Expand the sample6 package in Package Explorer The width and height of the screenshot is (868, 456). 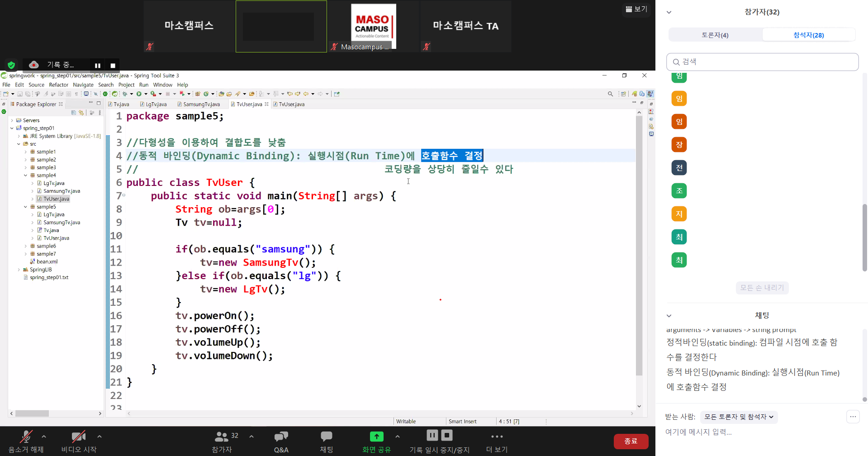pyautogui.click(x=26, y=246)
